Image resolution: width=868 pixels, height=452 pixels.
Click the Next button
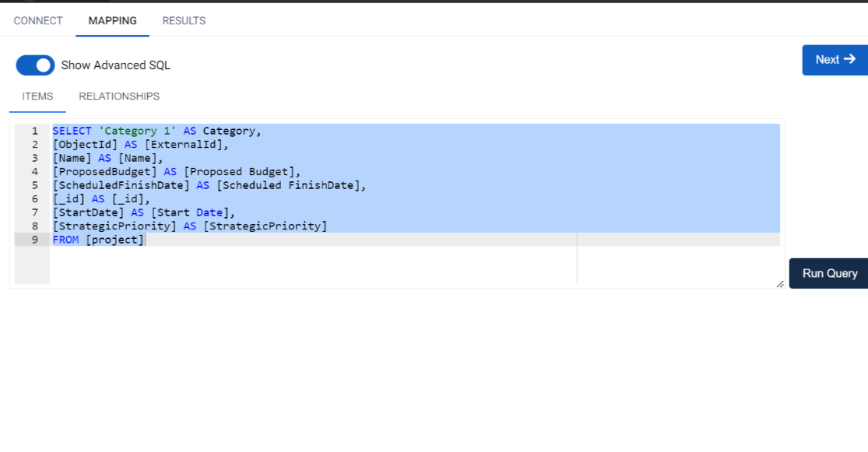pos(835,60)
